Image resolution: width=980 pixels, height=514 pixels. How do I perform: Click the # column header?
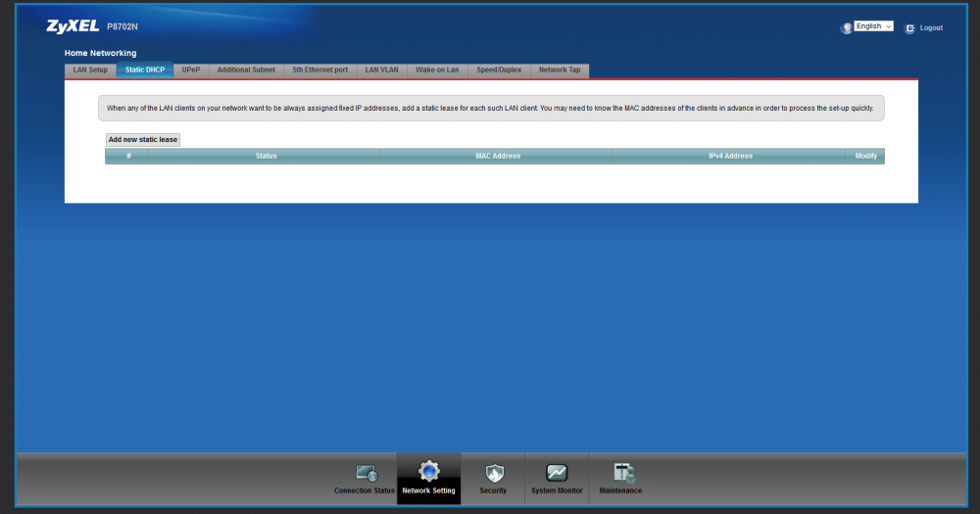coord(127,156)
